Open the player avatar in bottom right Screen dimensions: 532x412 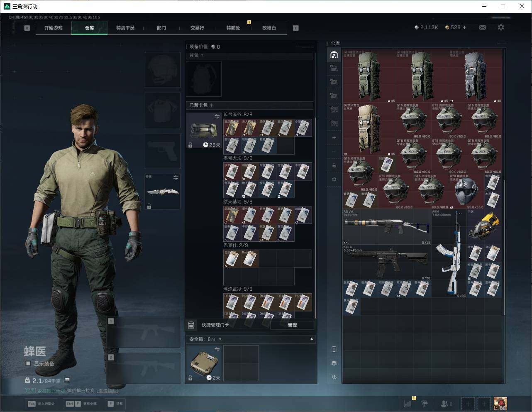(500, 403)
